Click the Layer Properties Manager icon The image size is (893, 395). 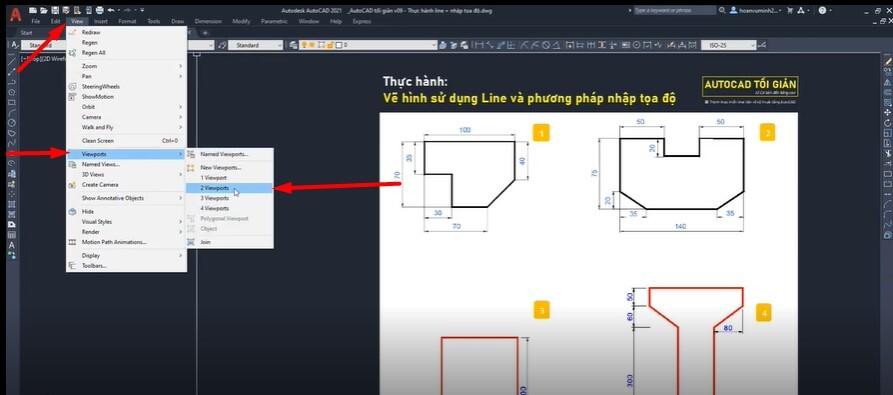[292, 45]
